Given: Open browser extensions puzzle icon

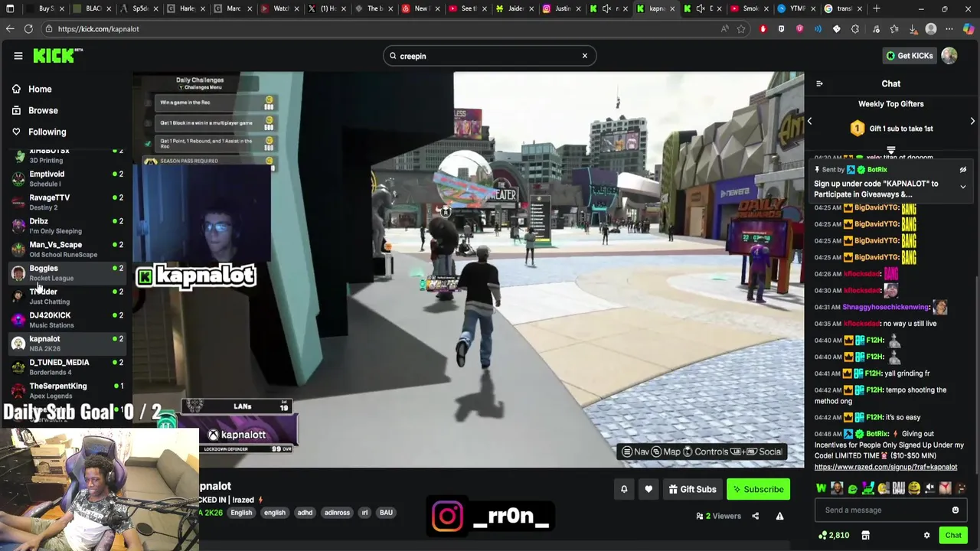Looking at the screenshot, I should [855, 29].
